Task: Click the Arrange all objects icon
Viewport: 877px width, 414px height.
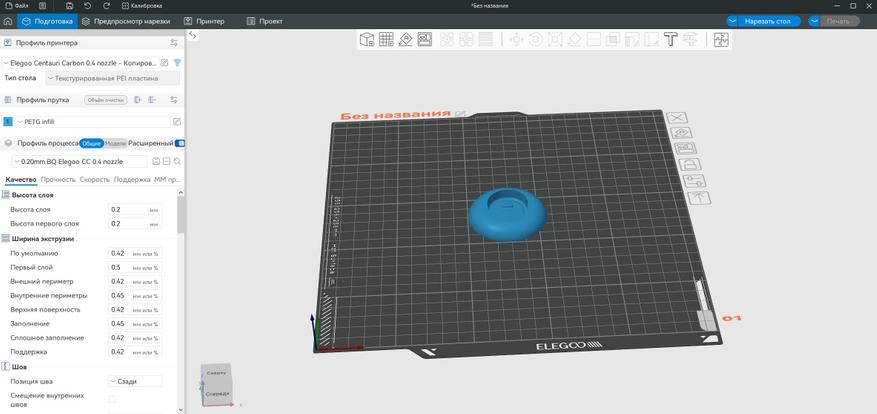Action: point(425,39)
